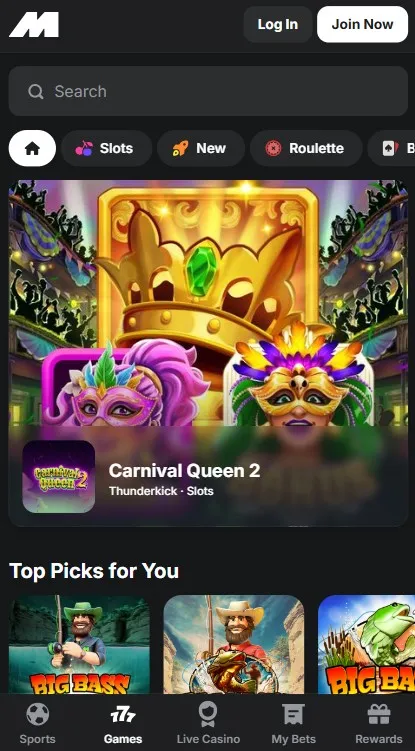This screenshot has height=751, width=415.
Task: Click the M logo in header
Action: (34, 24)
